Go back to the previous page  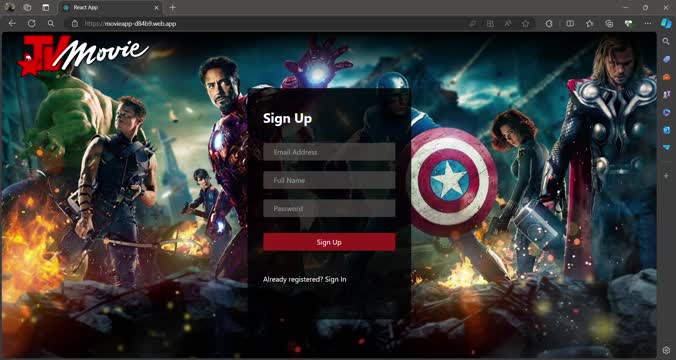12,24
